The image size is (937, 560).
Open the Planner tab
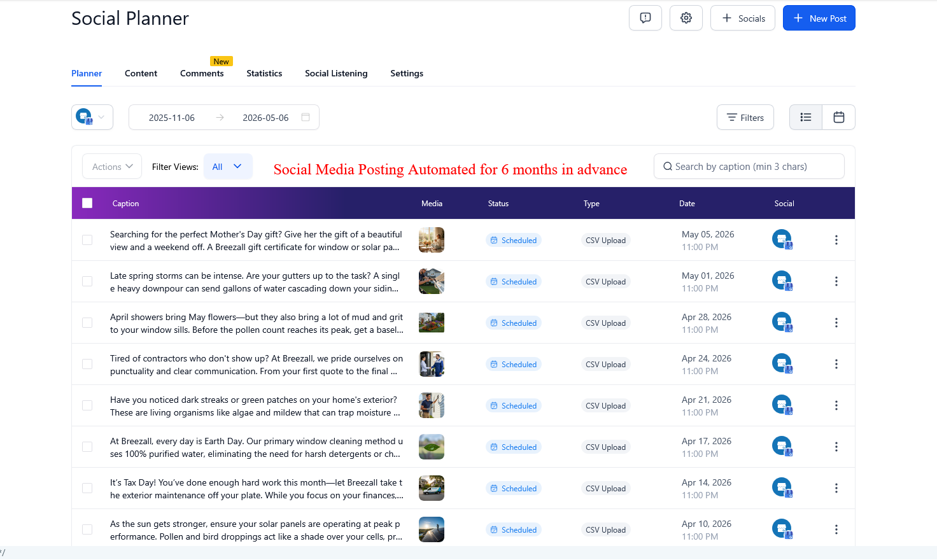click(87, 73)
